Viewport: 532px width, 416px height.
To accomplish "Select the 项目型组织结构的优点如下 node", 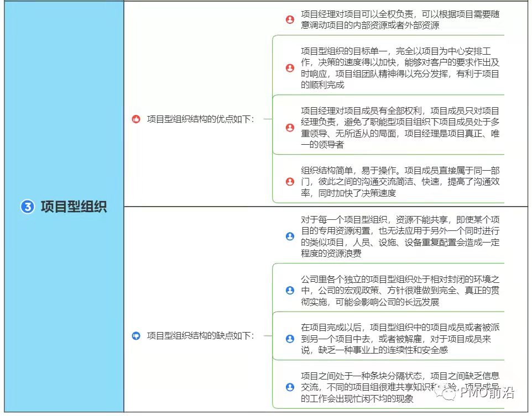I will pyautogui.click(x=200, y=119).
